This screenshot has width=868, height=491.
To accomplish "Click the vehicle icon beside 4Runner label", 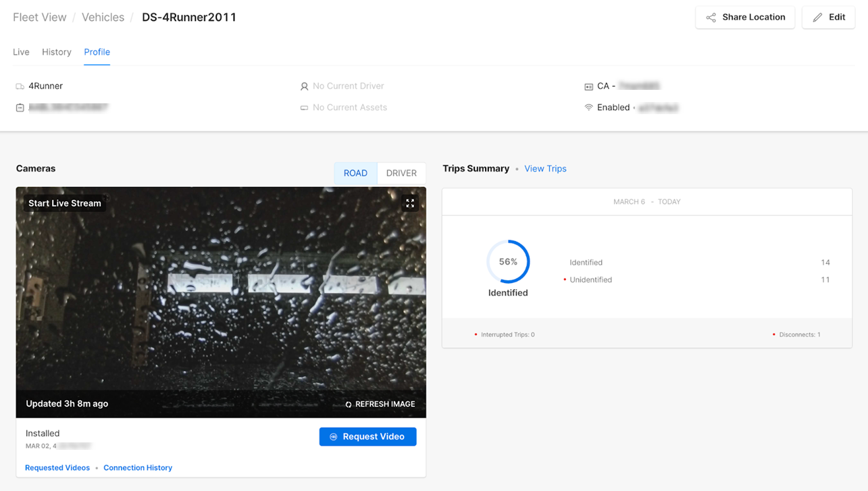I will tap(19, 86).
